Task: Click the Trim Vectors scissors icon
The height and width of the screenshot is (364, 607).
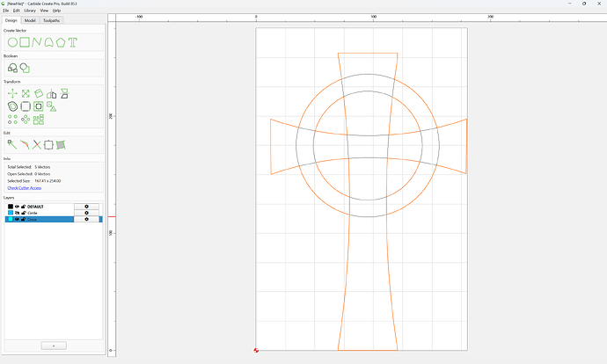Action: 37,145
